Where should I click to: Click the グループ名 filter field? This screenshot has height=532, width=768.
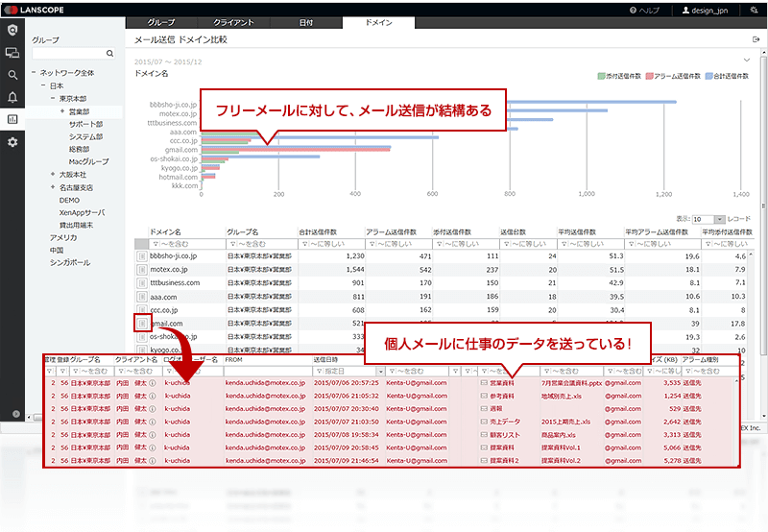point(261,244)
